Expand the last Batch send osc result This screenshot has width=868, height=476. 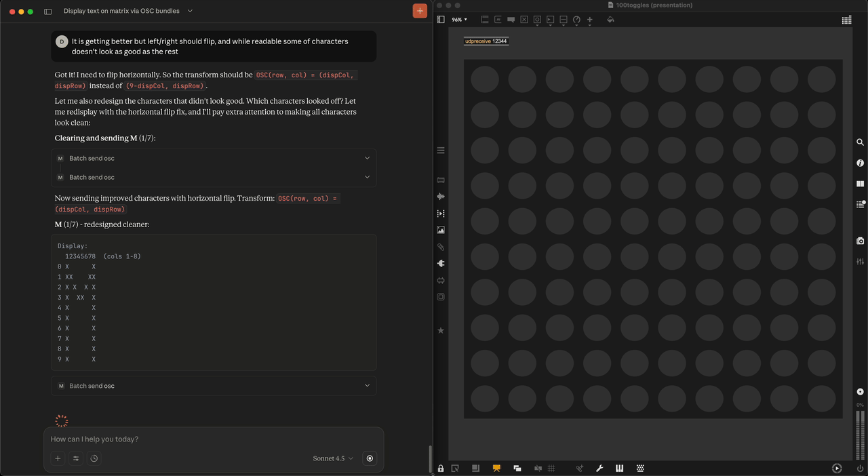click(x=367, y=386)
